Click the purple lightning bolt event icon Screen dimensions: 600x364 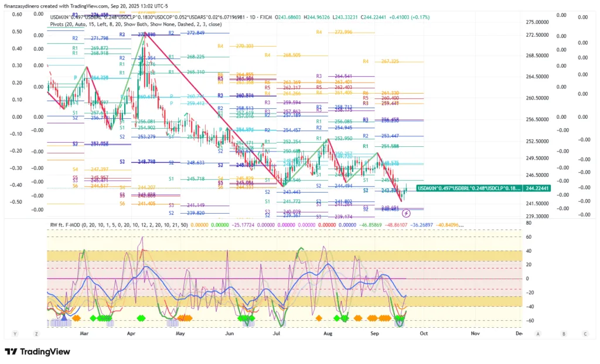pyautogui.click(x=406, y=214)
